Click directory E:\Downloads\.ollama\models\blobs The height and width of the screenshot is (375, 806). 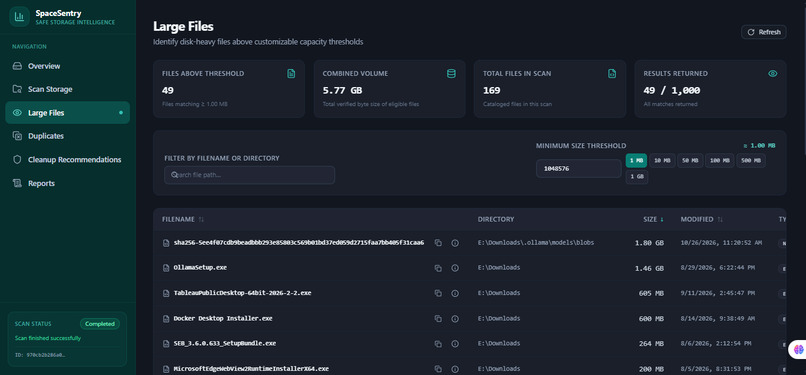tap(536, 242)
